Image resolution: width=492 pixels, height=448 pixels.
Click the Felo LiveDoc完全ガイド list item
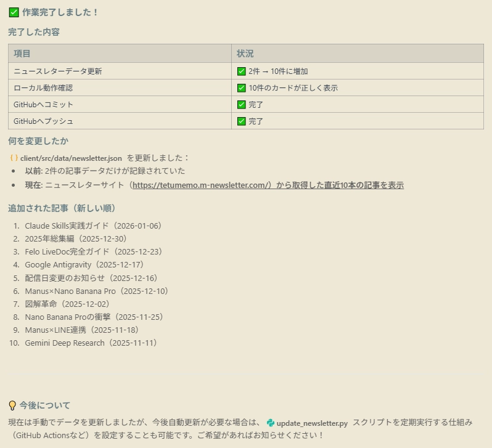coord(93,251)
